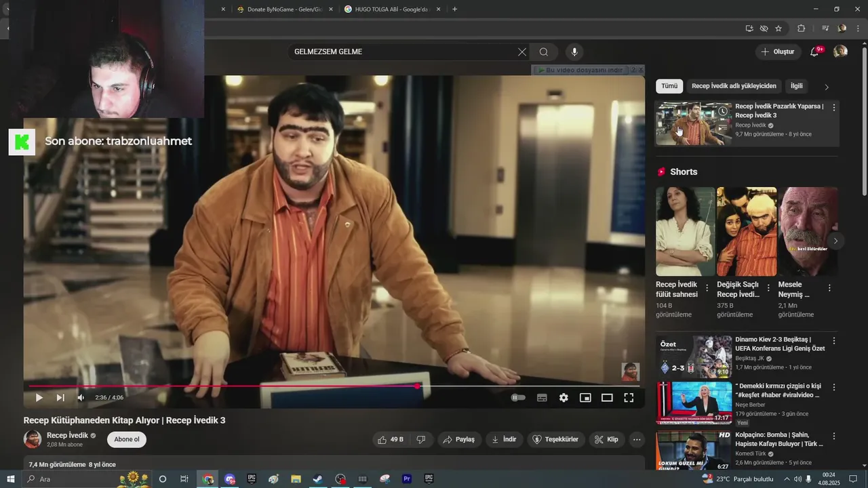Show more filter chips with right arrow
This screenshot has height=488, width=868.
coord(827,87)
